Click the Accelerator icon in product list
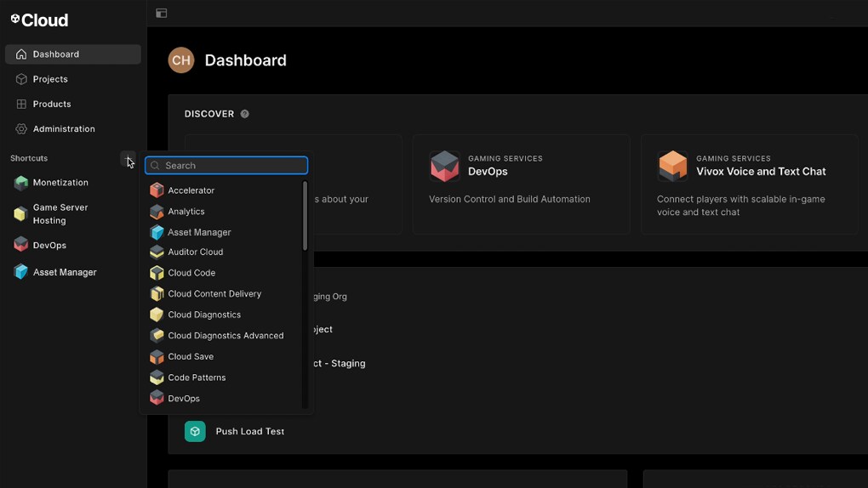 pos(157,190)
